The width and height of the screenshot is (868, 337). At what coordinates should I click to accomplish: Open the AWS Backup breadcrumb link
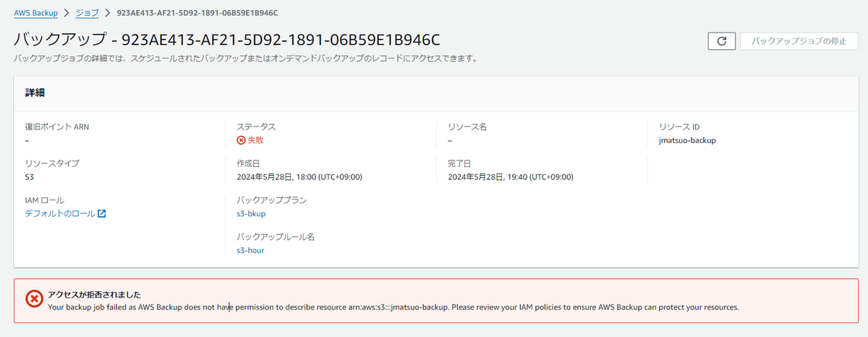pyautogui.click(x=37, y=13)
